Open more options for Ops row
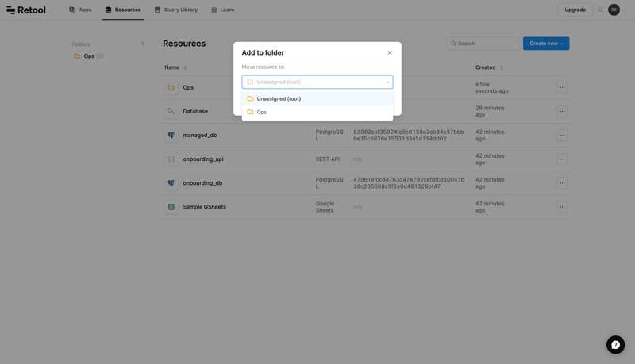 562,87
